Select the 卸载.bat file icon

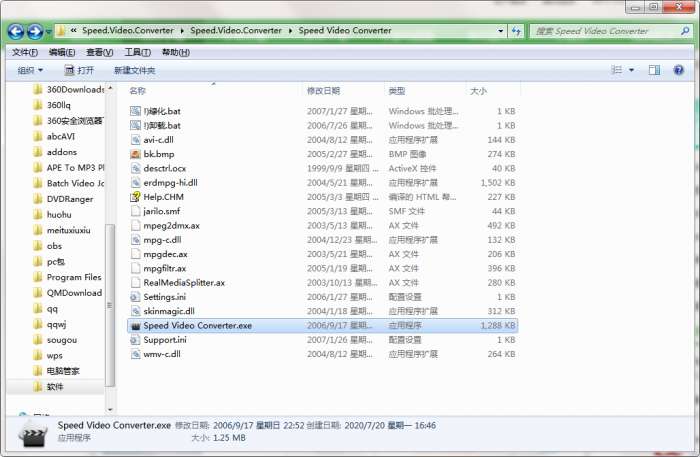click(x=135, y=125)
